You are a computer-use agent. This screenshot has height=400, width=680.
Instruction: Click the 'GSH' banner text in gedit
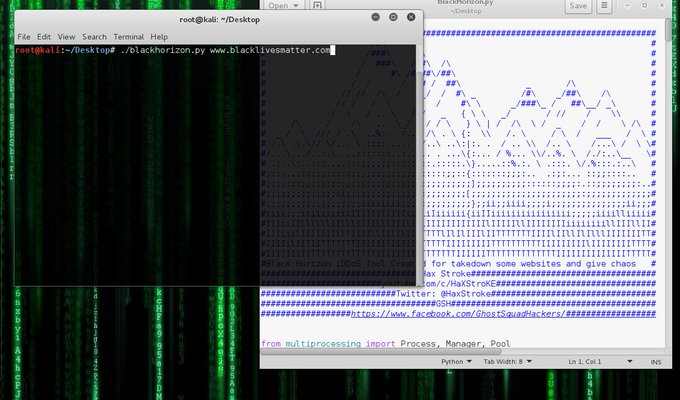tap(443, 304)
